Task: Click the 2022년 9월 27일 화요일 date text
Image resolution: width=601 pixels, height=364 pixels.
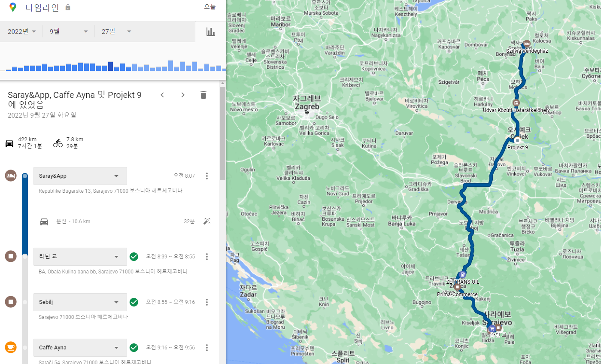Action: click(x=42, y=115)
